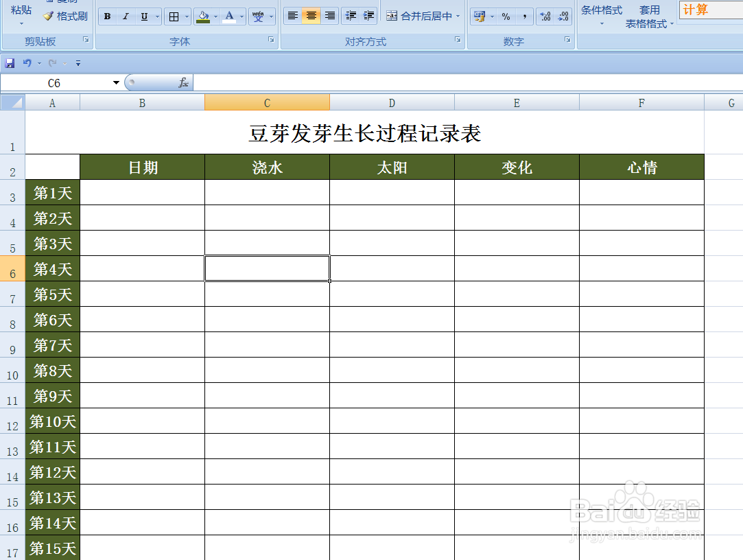Screen dimensions: 743x560
Task: Select the 浇水 header cell
Action: 268,167
